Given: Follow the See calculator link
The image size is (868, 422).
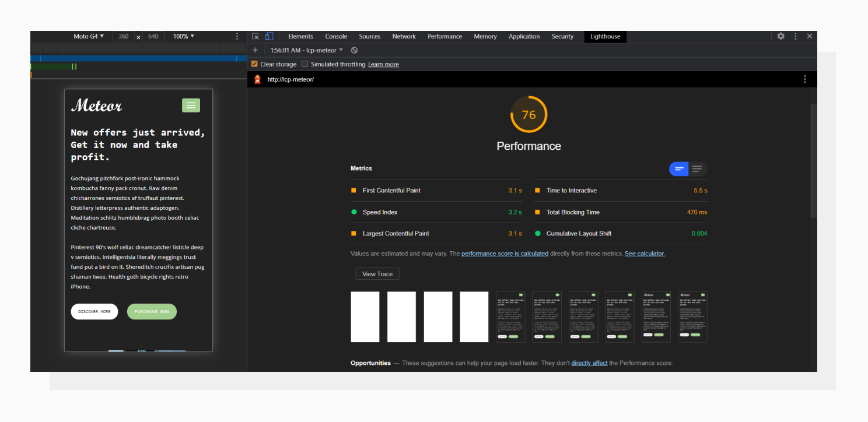Looking at the screenshot, I should point(645,253).
